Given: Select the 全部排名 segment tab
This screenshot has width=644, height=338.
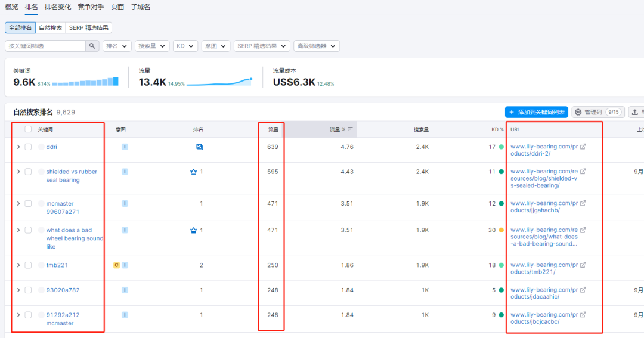Looking at the screenshot, I should click(x=20, y=28).
